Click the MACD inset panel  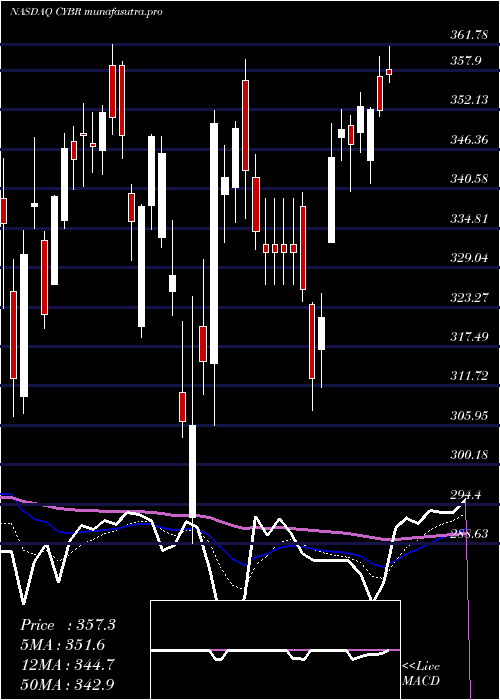pyautogui.click(x=275, y=650)
